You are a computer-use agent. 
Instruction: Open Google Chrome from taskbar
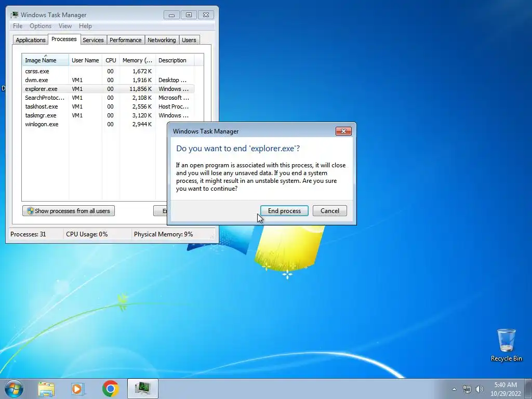tap(110, 389)
